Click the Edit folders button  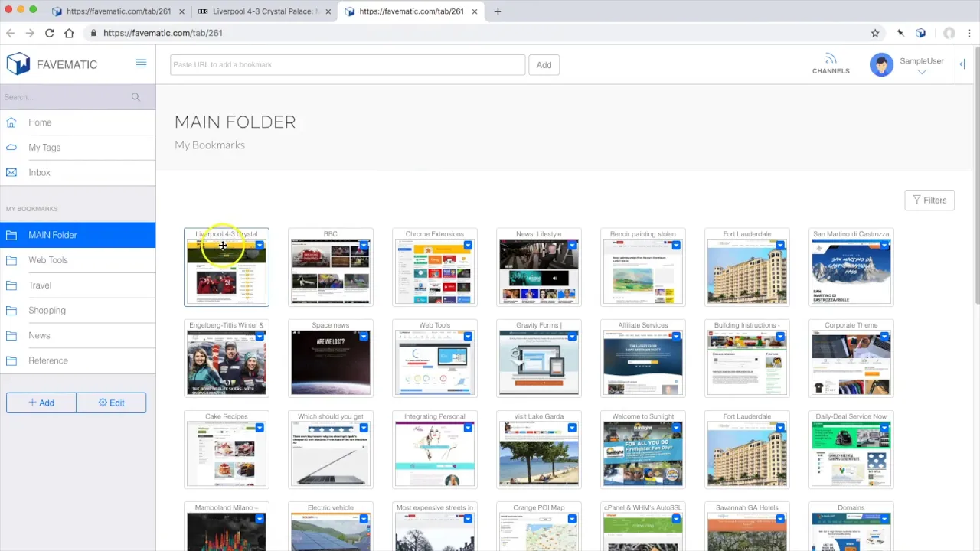click(x=111, y=403)
